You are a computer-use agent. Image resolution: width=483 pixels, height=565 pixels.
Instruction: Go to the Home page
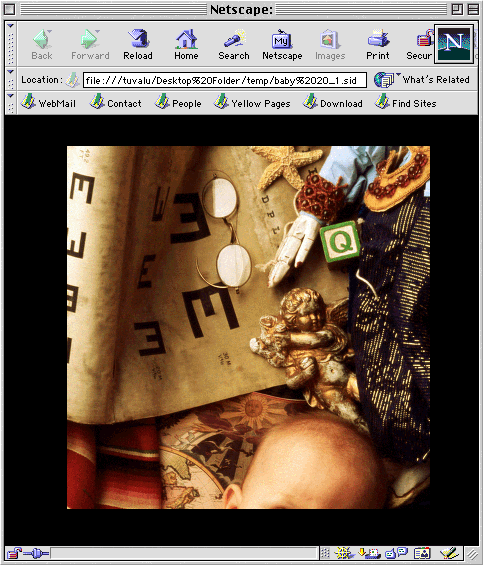coord(186,45)
